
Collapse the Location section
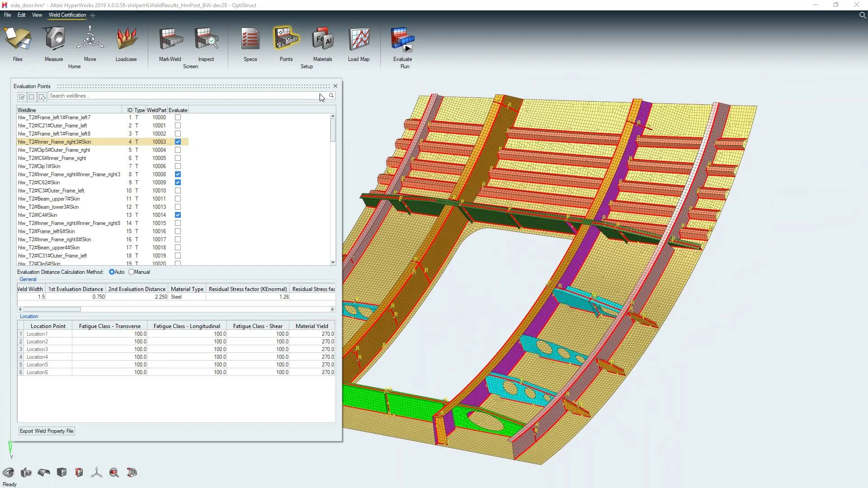click(28, 316)
